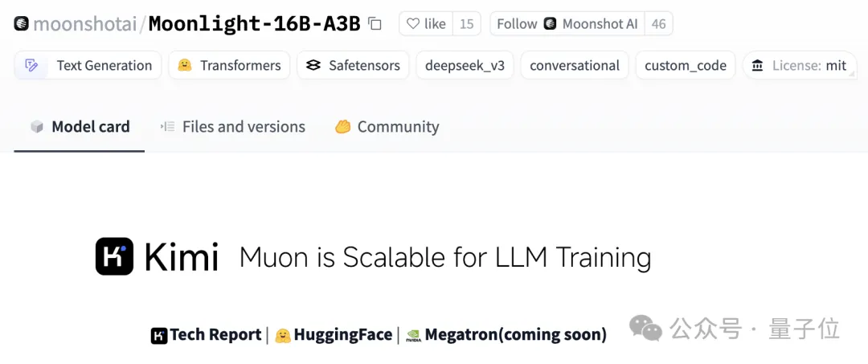Click the moonshotai organization avatar icon
Screen dimensions: 868x364
[22, 24]
